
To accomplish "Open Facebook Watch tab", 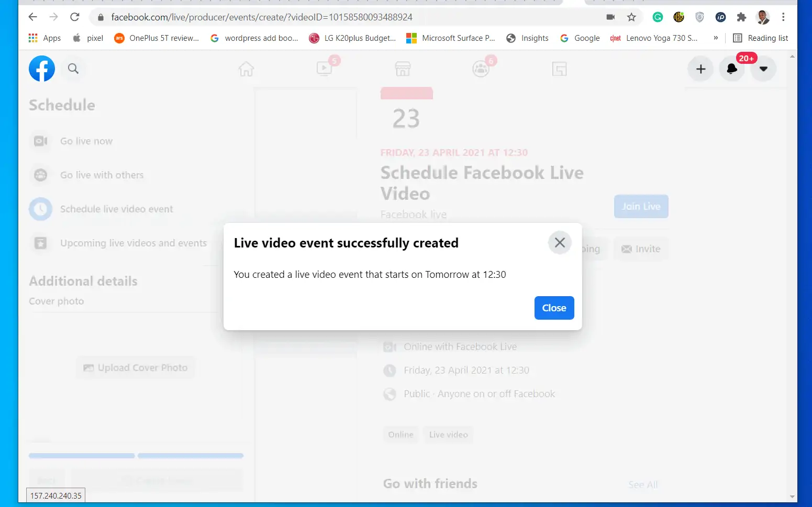I will point(325,69).
